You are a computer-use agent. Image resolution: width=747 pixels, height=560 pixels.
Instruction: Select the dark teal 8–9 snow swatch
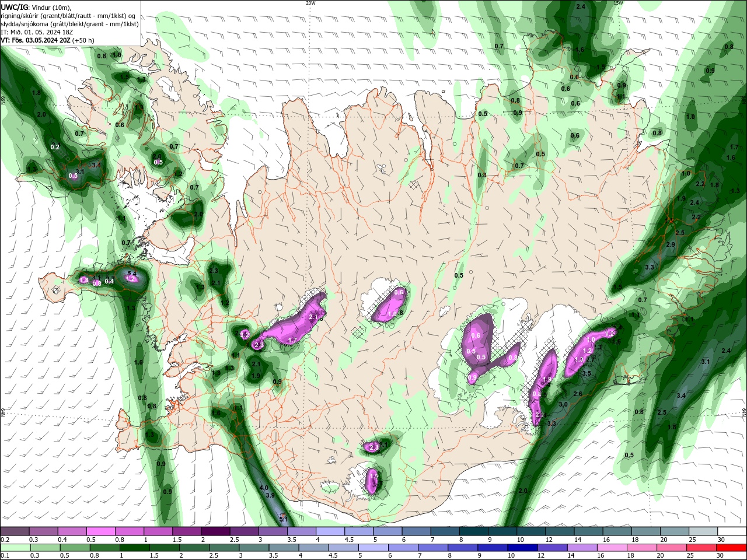pyautogui.click(x=474, y=531)
